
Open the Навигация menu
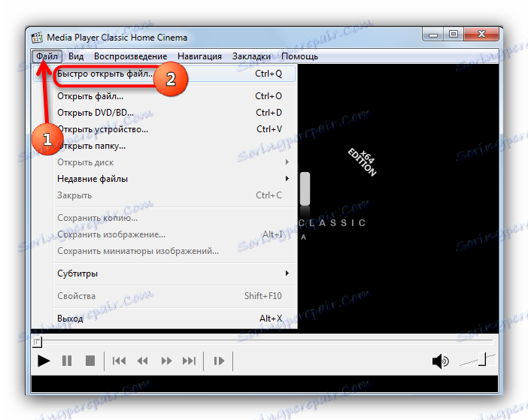(x=199, y=56)
